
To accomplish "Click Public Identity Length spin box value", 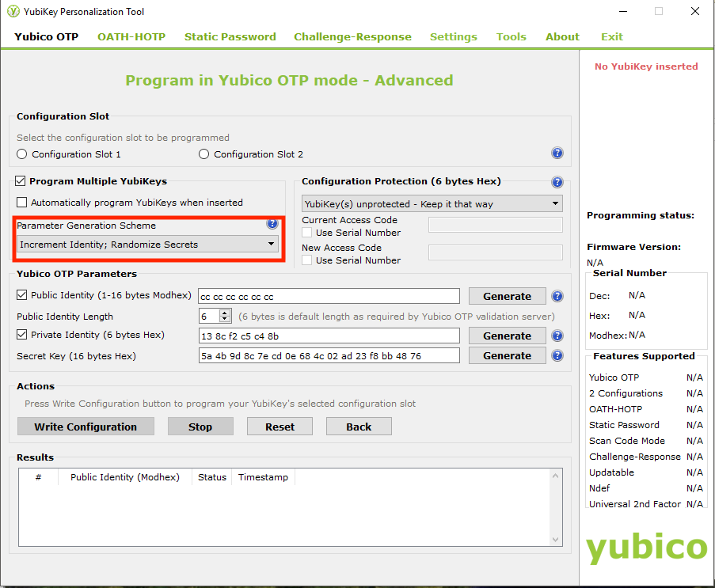I will pyautogui.click(x=209, y=317).
